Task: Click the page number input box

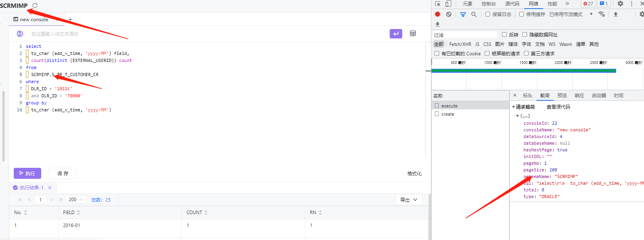Action: pos(40,200)
